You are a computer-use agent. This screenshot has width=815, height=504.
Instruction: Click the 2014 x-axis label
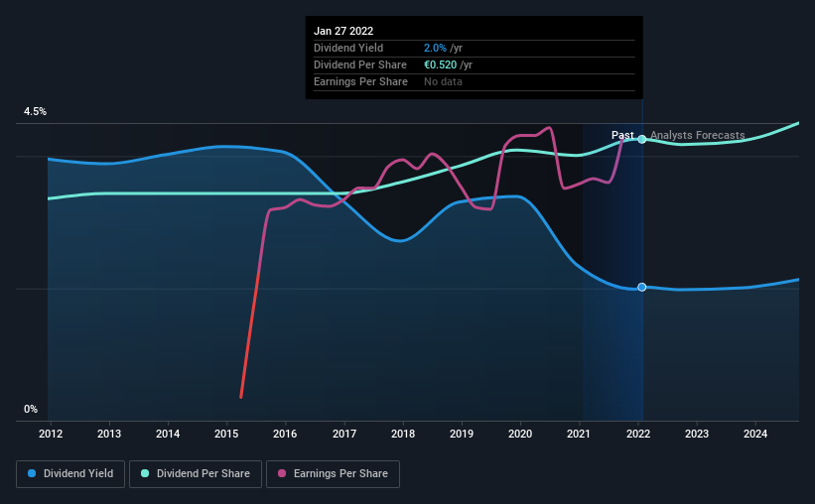pos(168,434)
